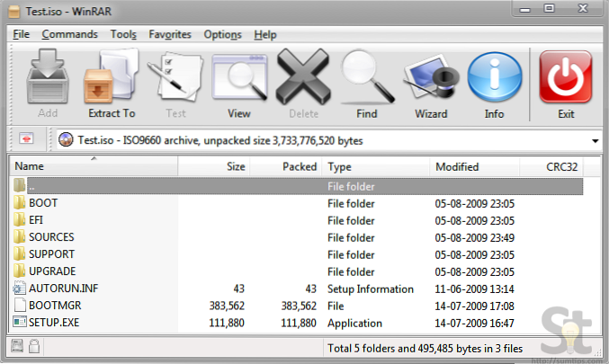609x364 pixels.
Task: Sort the list by Name column header
Action: 90,167
